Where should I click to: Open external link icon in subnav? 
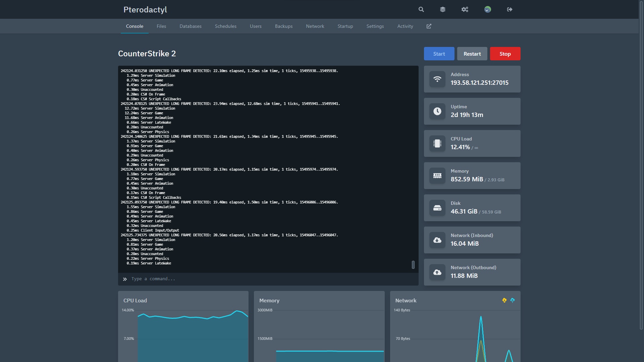point(429,26)
